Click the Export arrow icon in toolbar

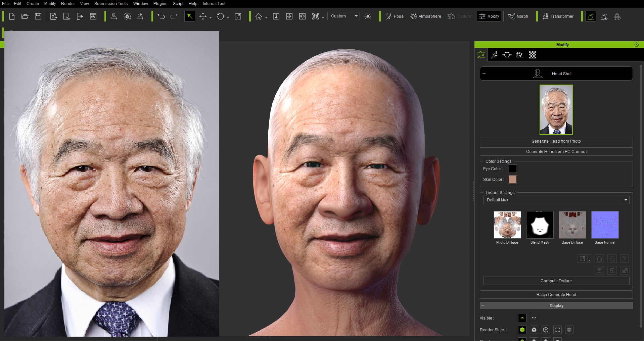80,16
